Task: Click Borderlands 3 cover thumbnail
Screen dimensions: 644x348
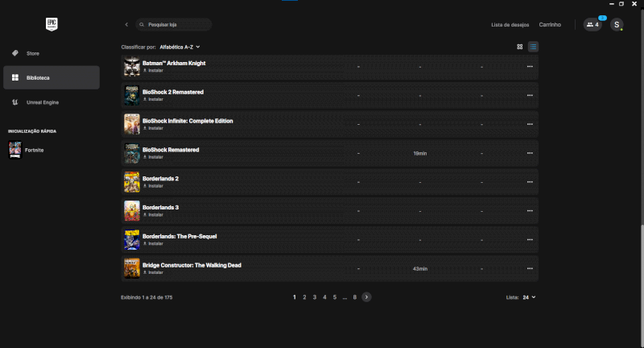Action: coord(132,211)
